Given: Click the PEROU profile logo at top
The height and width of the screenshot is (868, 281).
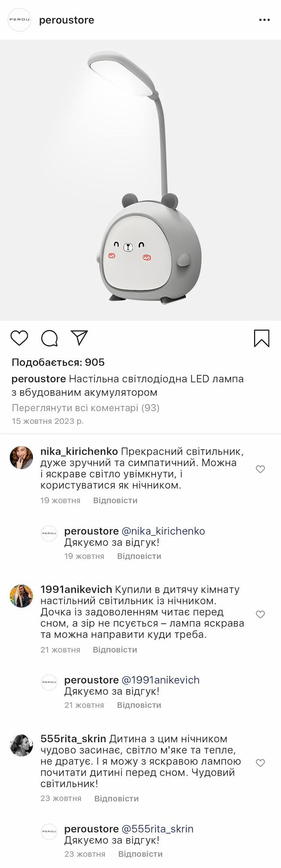Looking at the screenshot, I should coord(20,20).
